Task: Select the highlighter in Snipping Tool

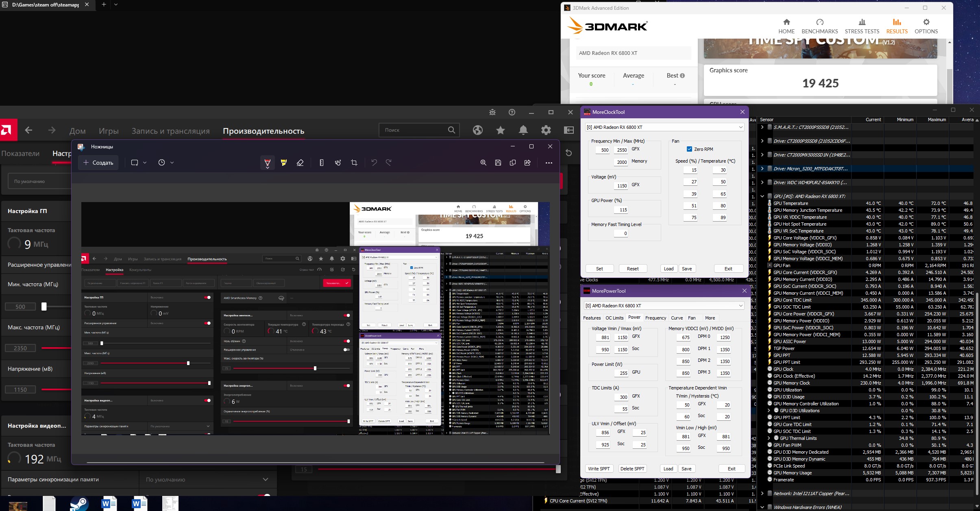Action: click(284, 163)
